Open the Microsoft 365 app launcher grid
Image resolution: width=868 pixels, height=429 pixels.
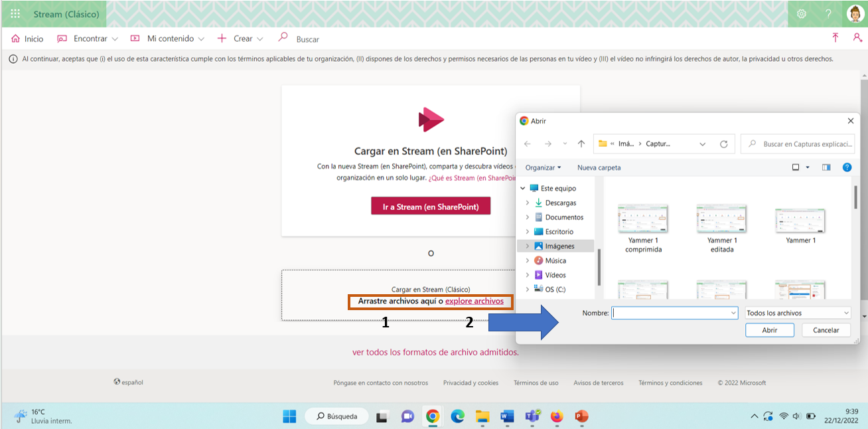15,13
